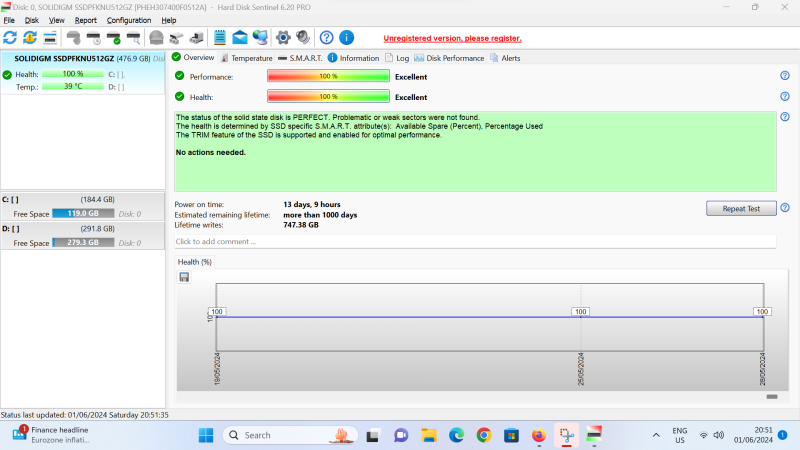Click the Health 100 % gradient bar in Overview
This screenshot has height=450, width=800.
(x=328, y=96)
